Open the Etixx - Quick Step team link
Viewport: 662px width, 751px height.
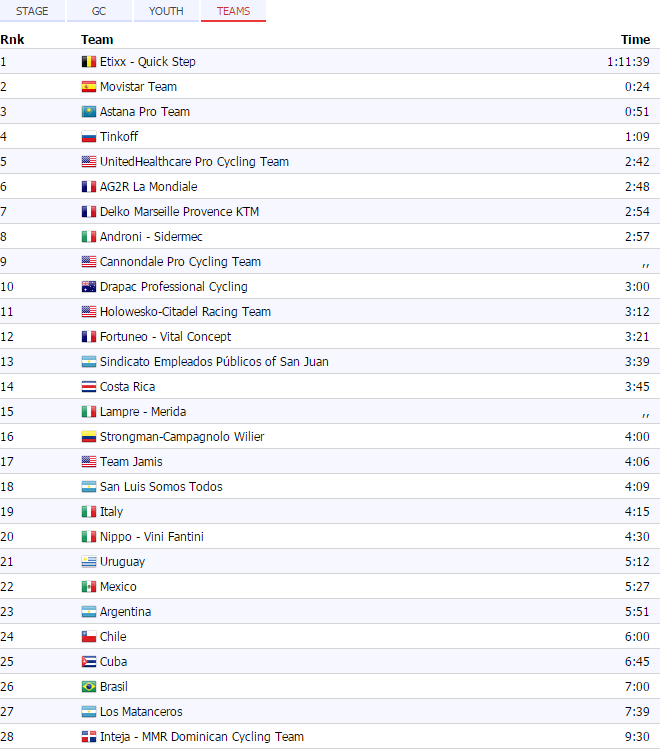coord(148,62)
